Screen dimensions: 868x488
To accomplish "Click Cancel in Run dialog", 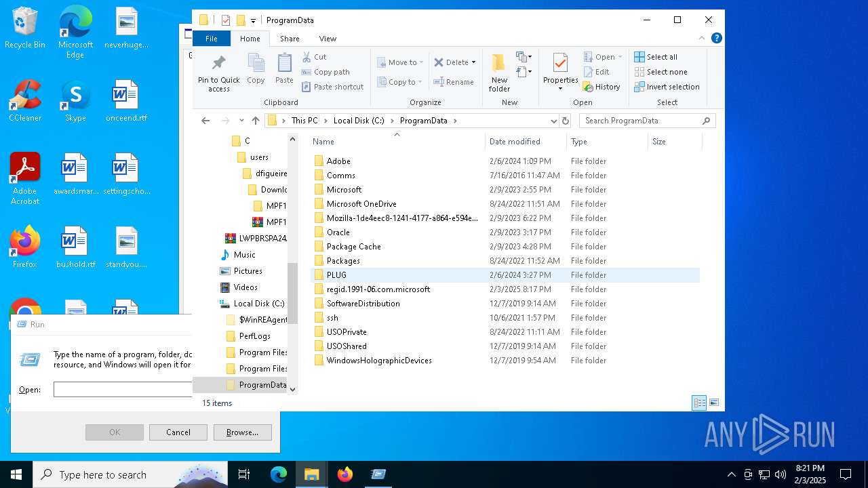I will (x=178, y=432).
